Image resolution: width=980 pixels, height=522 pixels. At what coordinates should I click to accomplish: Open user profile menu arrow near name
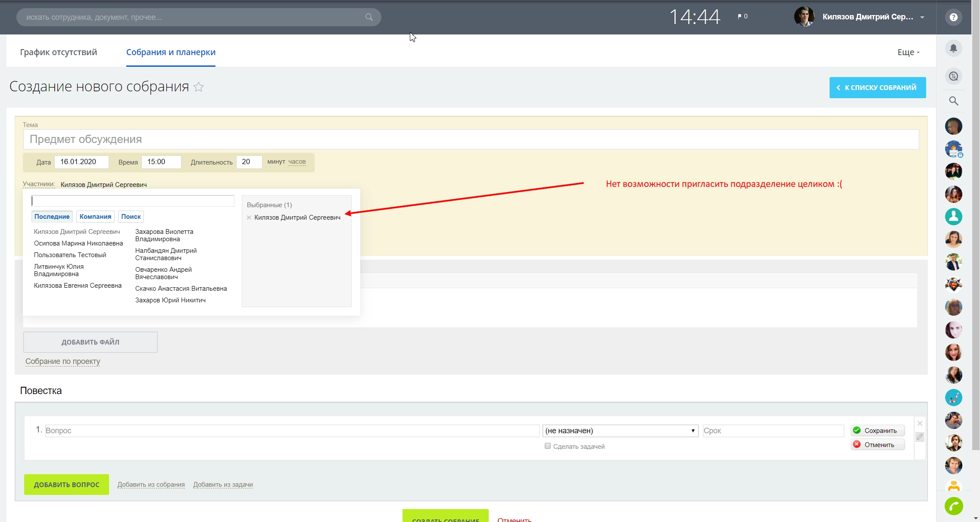pyautogui.click(x=922, y=18)
